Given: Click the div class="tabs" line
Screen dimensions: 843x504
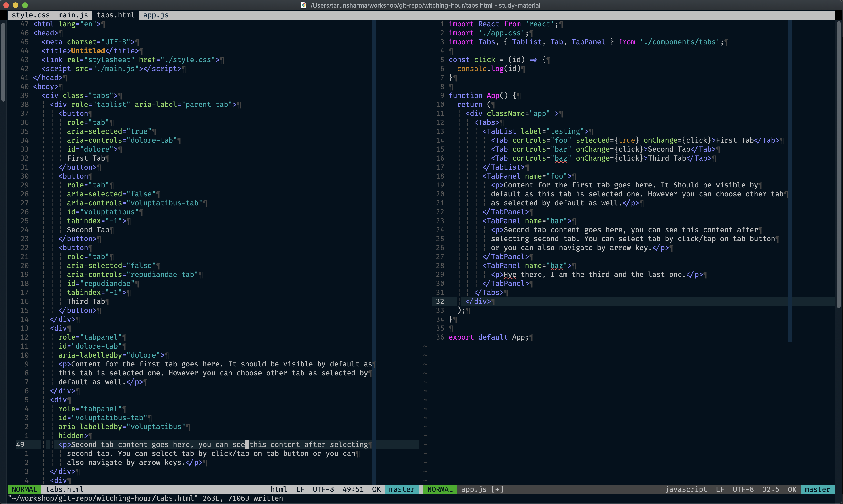Looking at the screenshot, I should point(79,96).
